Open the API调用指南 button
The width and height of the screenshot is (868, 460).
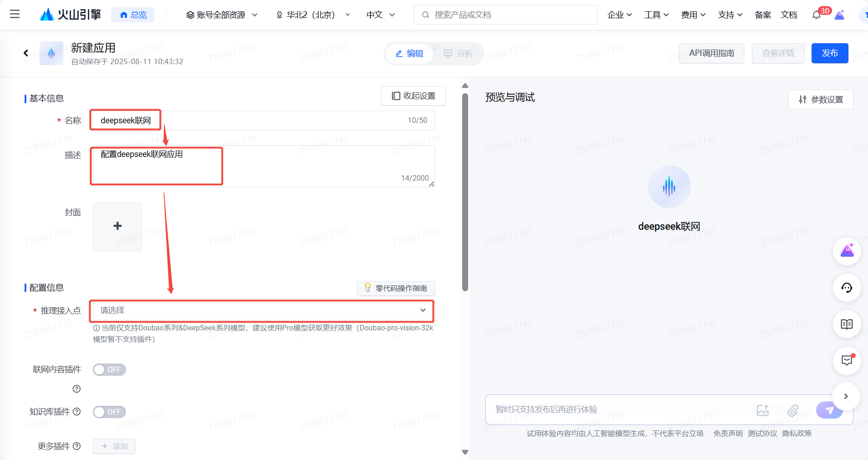(712, 53)
